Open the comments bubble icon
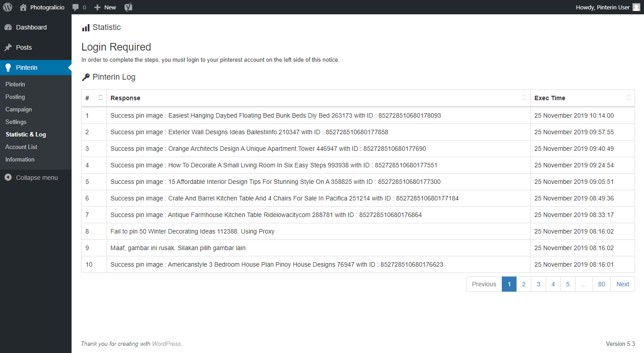This screenshot has width=644, height=353. pyautogui.click(x=76, y=8)
